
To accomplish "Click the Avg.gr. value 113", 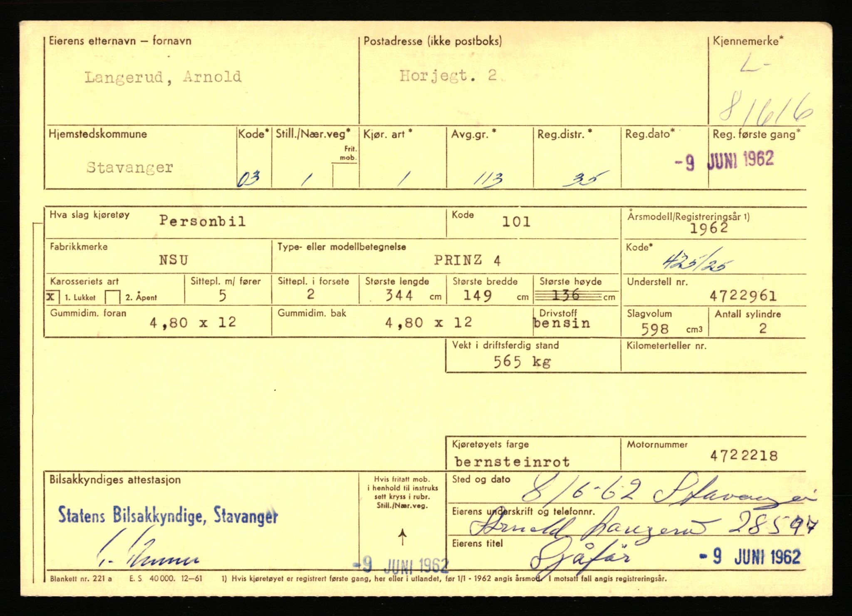I will pyautogui.click(x=488, y=179).
